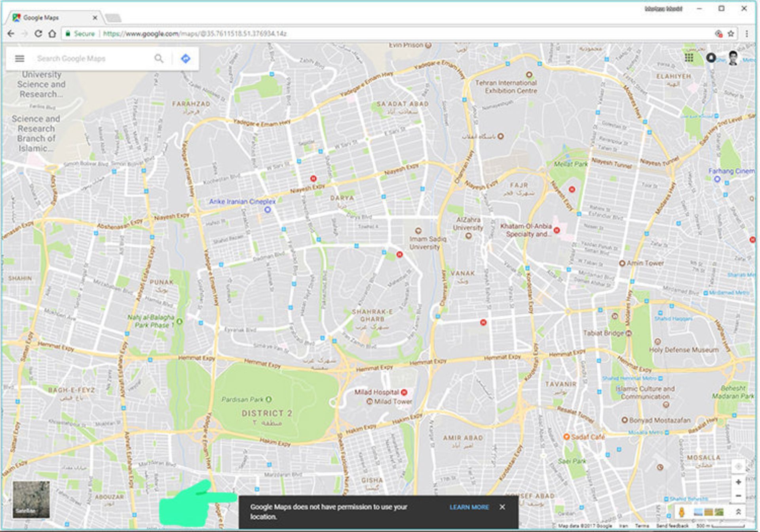Click the Farhang Cinema marker
The image size is (760, 532).
click(x=717, y=179)
